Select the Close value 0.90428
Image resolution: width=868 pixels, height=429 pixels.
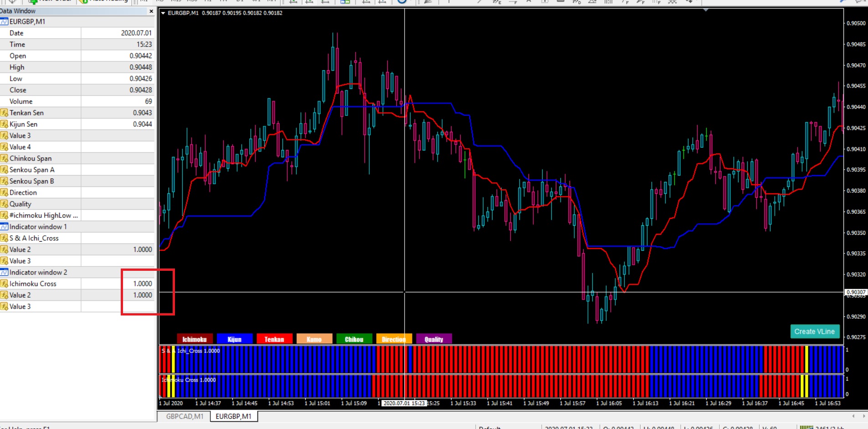(x=140, y=90)
